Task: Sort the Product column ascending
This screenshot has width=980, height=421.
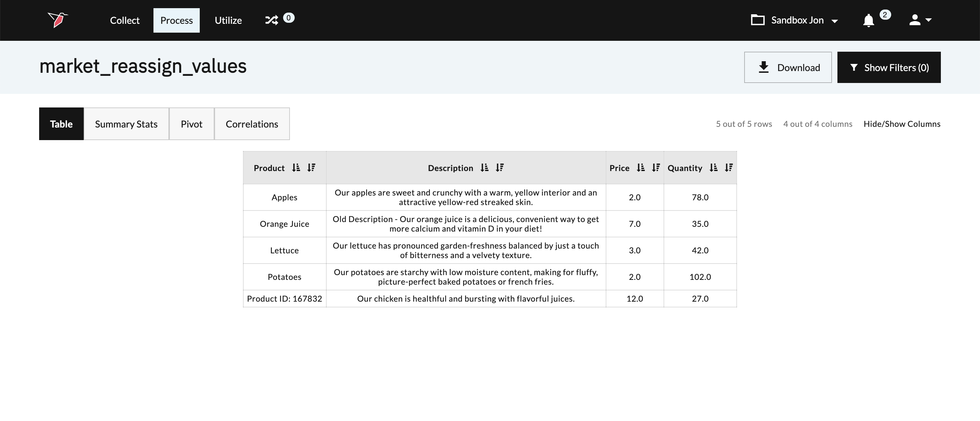Action: pyautogui.click(x=296, y=168)
